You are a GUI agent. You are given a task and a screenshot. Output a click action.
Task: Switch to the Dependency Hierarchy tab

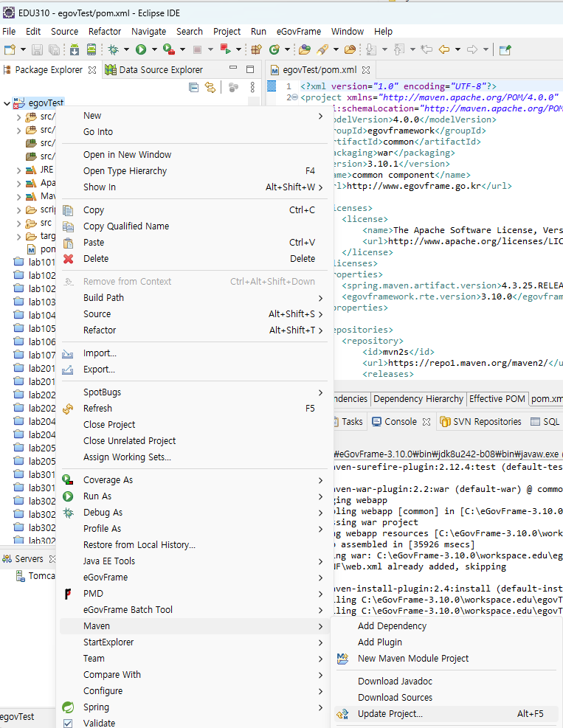pos(418,399)
